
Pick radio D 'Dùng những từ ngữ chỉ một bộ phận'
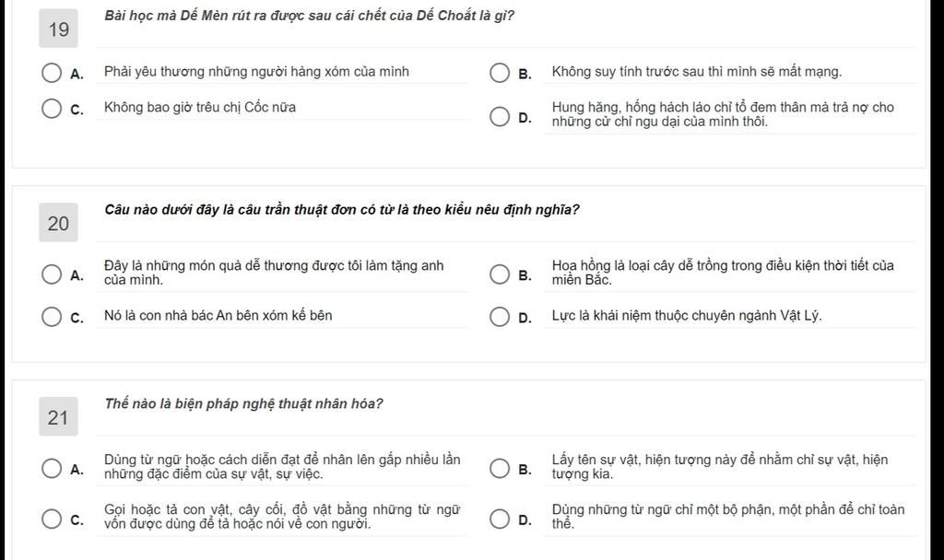[499, 519]
